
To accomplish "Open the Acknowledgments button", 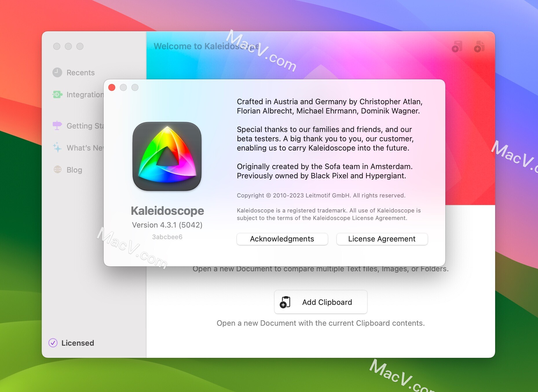I will (282, 239).
